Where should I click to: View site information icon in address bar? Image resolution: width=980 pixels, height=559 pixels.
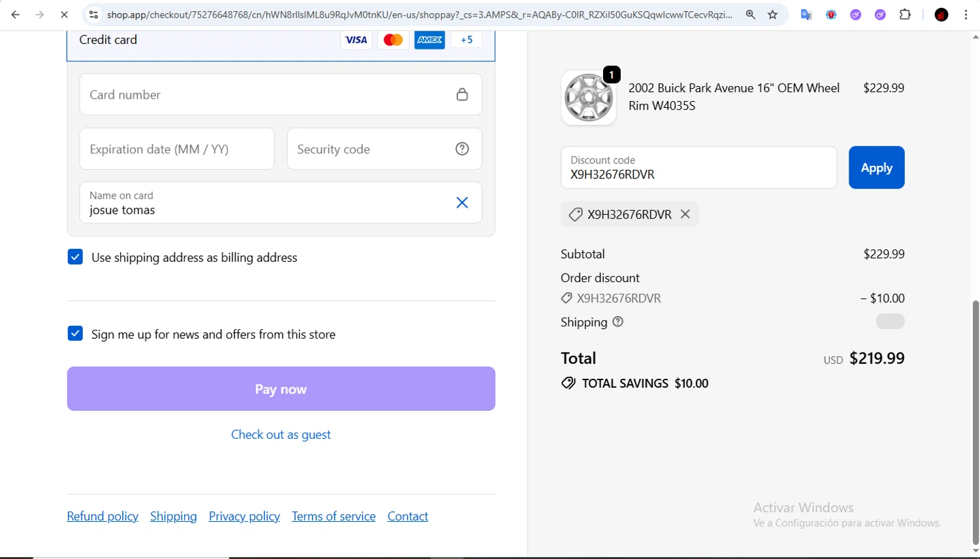coord(93,14)
